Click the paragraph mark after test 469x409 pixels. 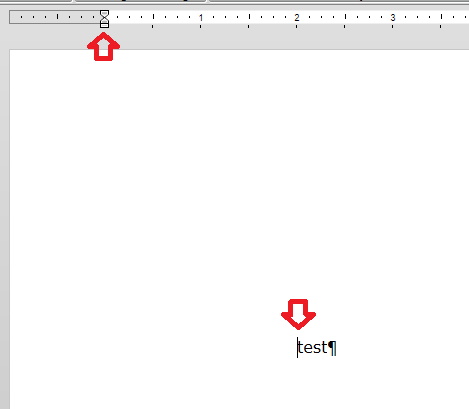332,348
